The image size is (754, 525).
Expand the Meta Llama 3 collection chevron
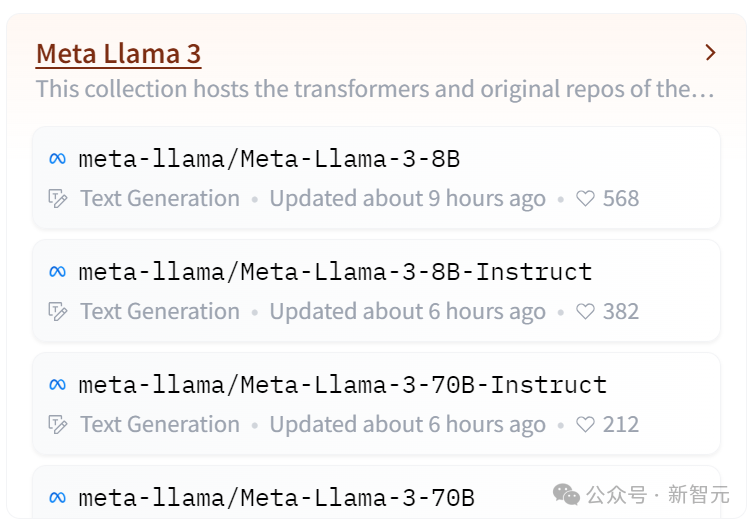[x=710, y=53]
